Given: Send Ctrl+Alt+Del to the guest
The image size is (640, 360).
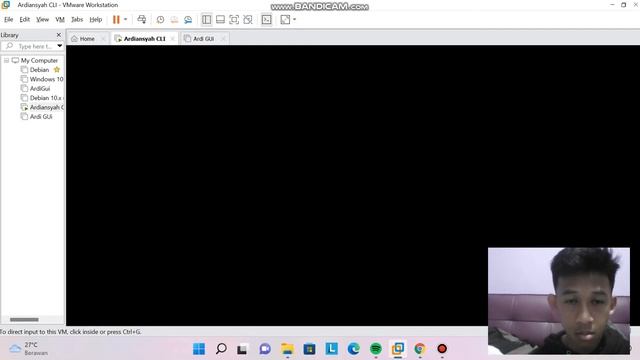Looking at the screenshot, I should (142, 20).
